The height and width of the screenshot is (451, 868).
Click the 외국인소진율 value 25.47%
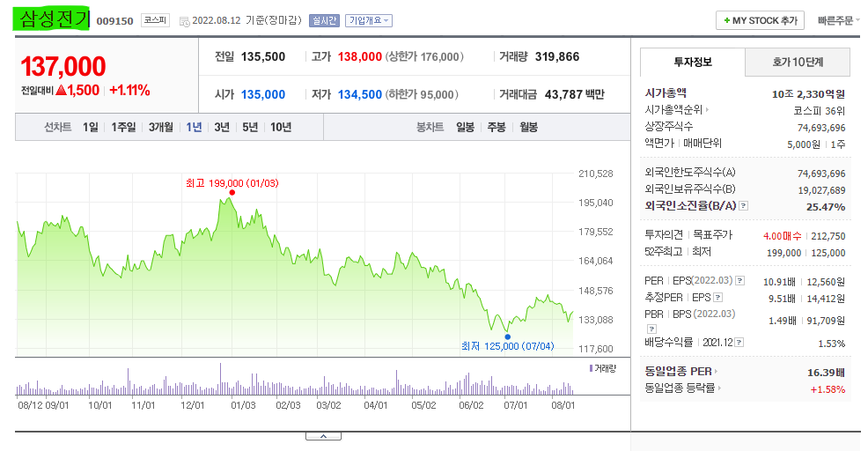click(x=826, y=207)
